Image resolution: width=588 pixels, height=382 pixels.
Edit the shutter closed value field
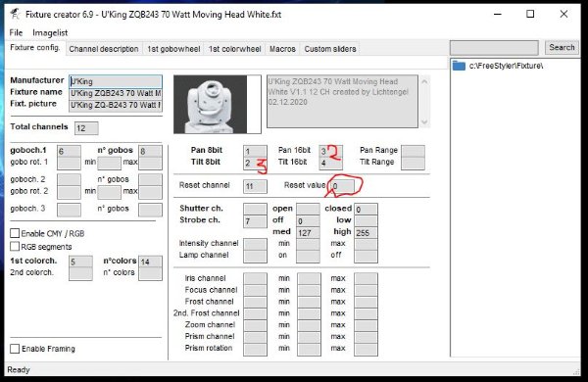pyautogui.click(x=366, y=210)
